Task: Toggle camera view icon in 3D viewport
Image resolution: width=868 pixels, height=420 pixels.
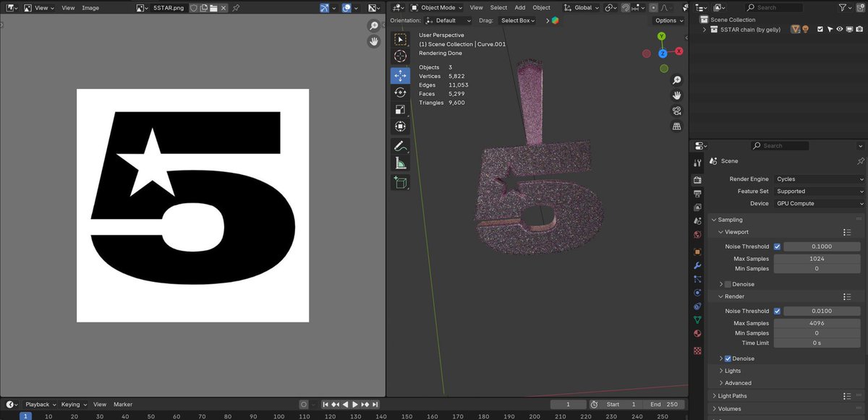Action: point(676,111)
